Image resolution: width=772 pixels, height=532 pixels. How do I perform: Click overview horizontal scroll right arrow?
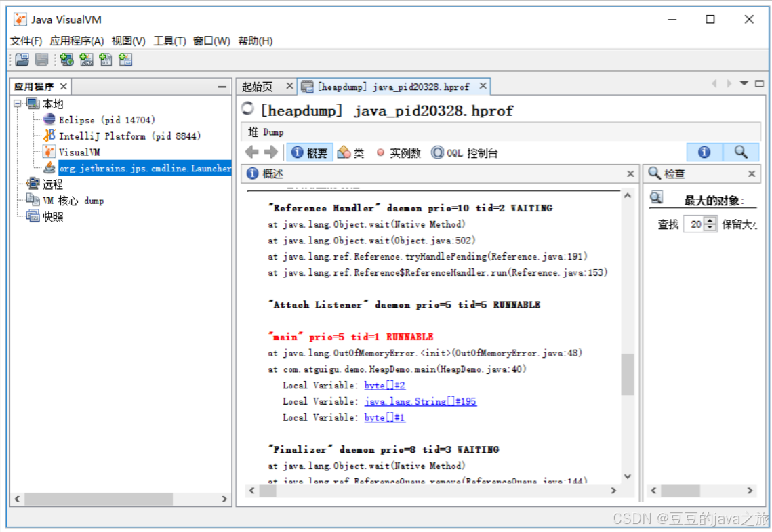tap(613, 490)
